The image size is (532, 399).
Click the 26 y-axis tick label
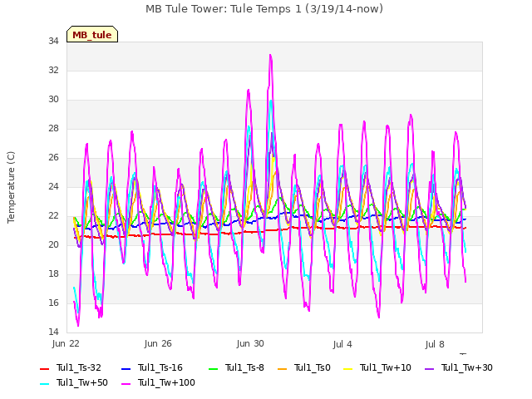(x=53, y=157)
